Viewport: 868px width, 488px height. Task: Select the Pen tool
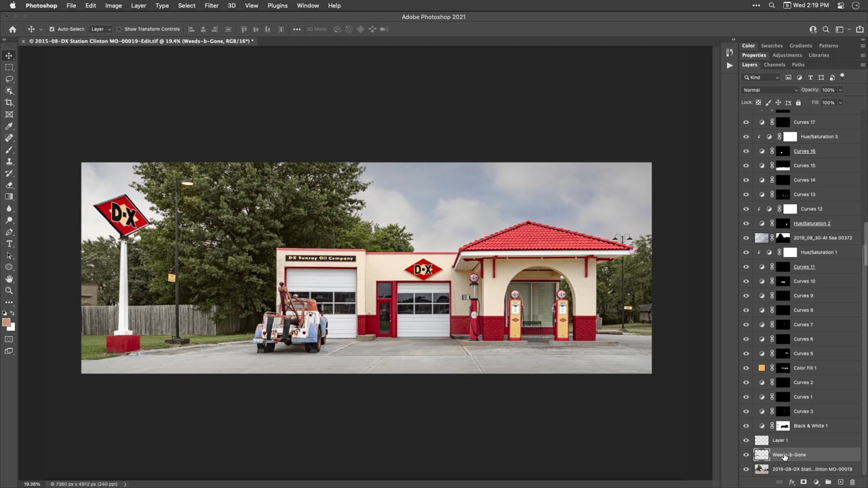pyautogui.click(x=9, y=232)
